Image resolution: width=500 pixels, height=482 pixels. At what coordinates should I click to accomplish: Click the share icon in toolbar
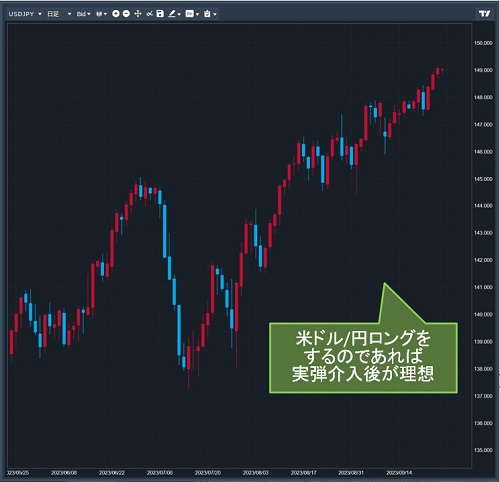(149, 14)
